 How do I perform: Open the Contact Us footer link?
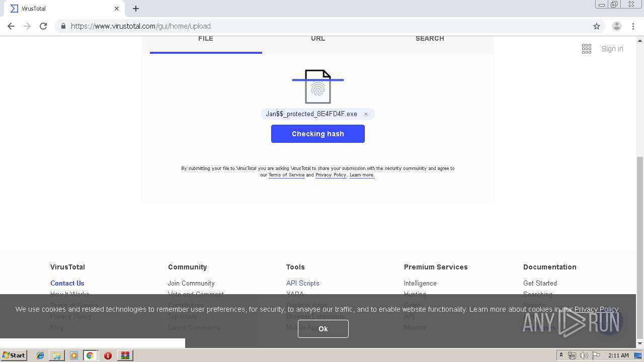point(67,283)
